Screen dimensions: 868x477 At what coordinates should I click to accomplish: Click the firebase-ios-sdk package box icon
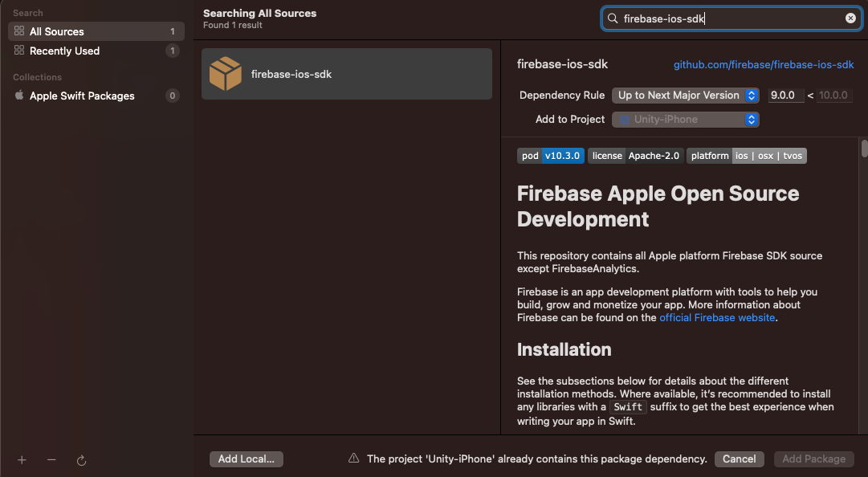tap(225, 74)
